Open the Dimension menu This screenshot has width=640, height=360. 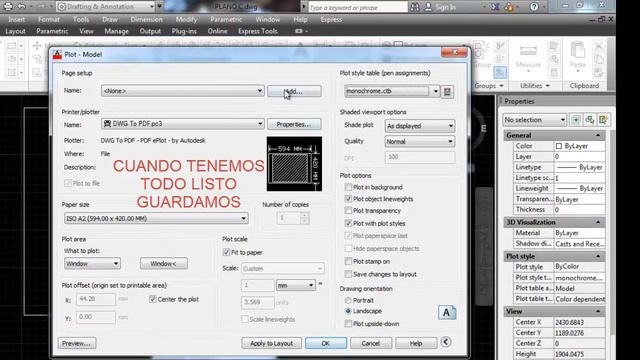tap(146, 20)
